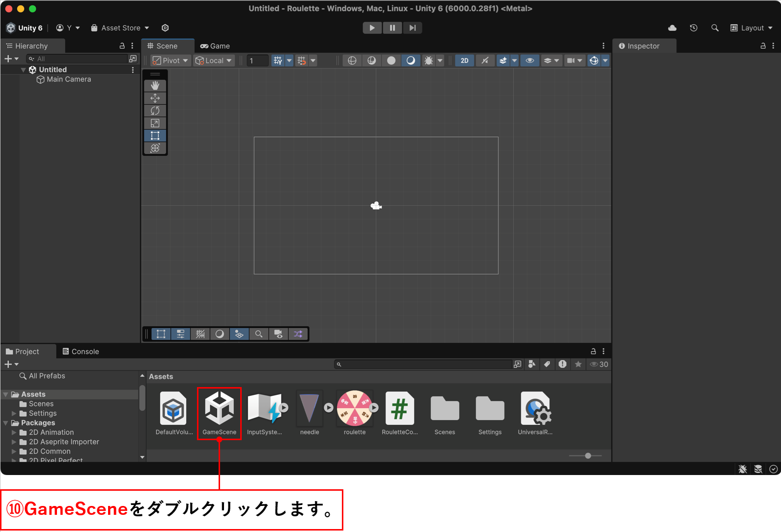Open Package Manager hexagon icon
This screenshot has width=781, height=532.
[x=165, y=28]
